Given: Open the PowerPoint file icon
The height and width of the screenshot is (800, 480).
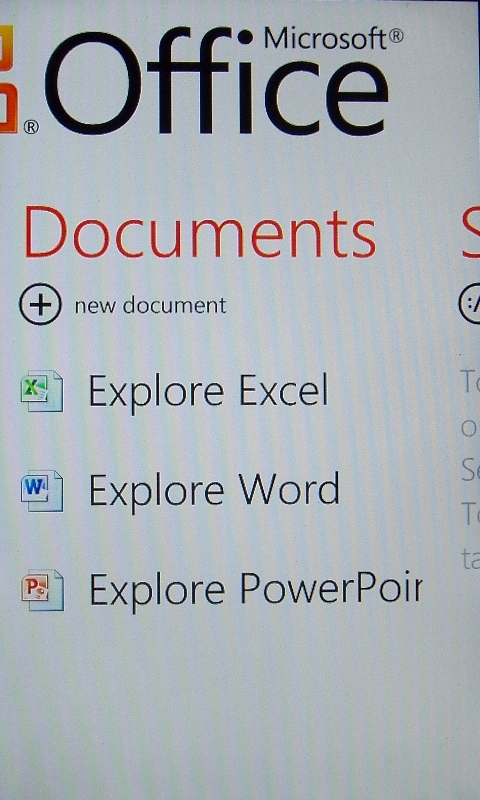Looking at the screenshot, I should (42, 590).
